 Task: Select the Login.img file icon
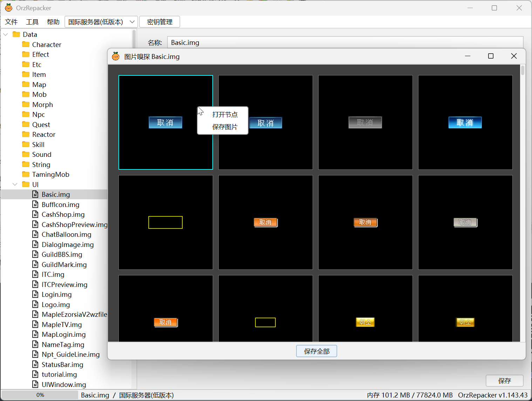click(x=35, y=294)
